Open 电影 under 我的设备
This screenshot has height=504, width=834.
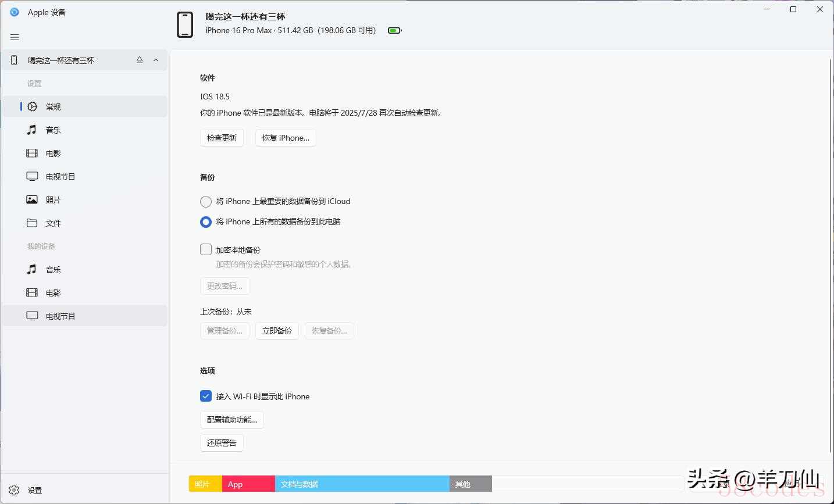(x=85, y=292)
